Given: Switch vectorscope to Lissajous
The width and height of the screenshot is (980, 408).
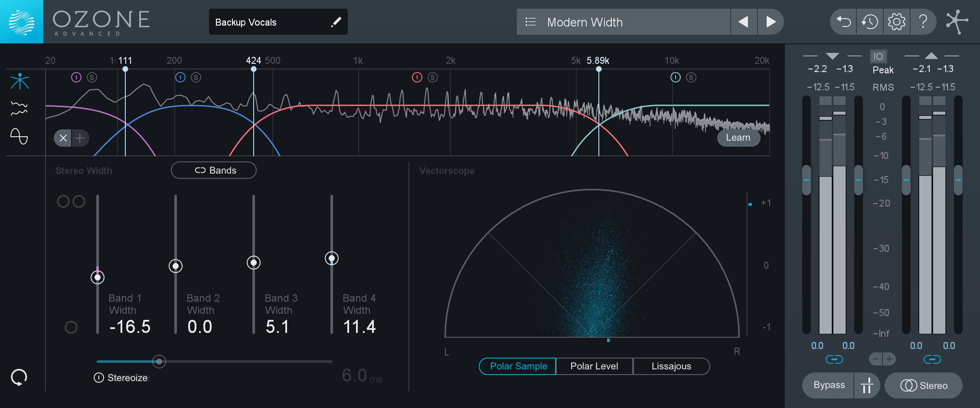Looking at the screenshot, I should [x=671, y=366].
